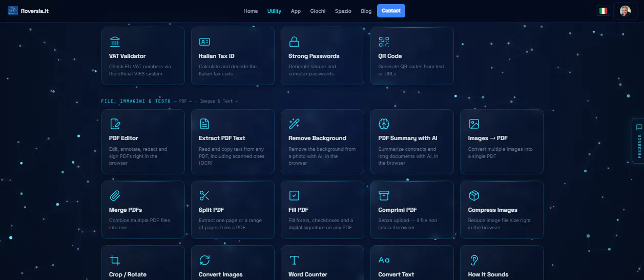Image resolution: width=644 pixels, height=280 pixels.
Task: Open the Compress Images title link
Action: coord(493,210)
